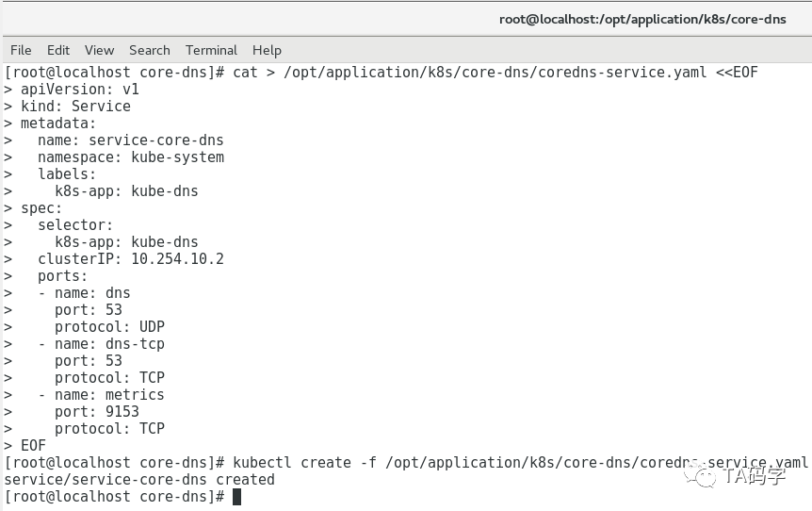Click the clusterIP value 10.254.10.2
This screenshot has height=511, width=812.
coord(177,258)
